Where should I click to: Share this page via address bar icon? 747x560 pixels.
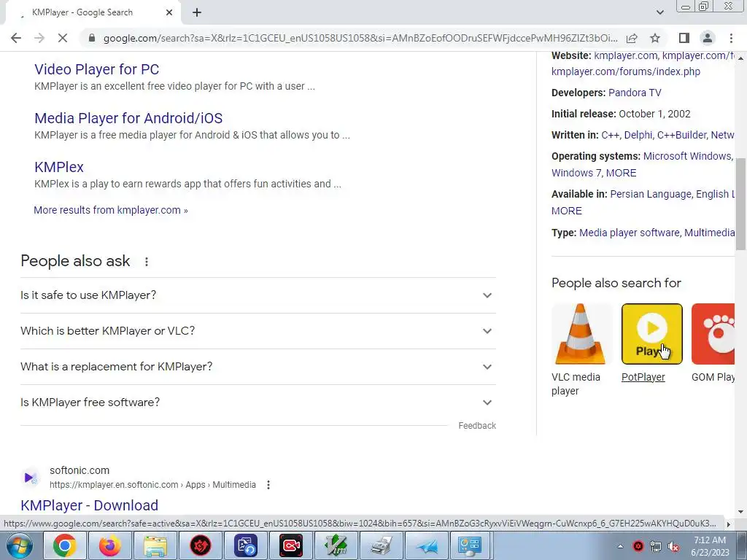coord(632,38)
